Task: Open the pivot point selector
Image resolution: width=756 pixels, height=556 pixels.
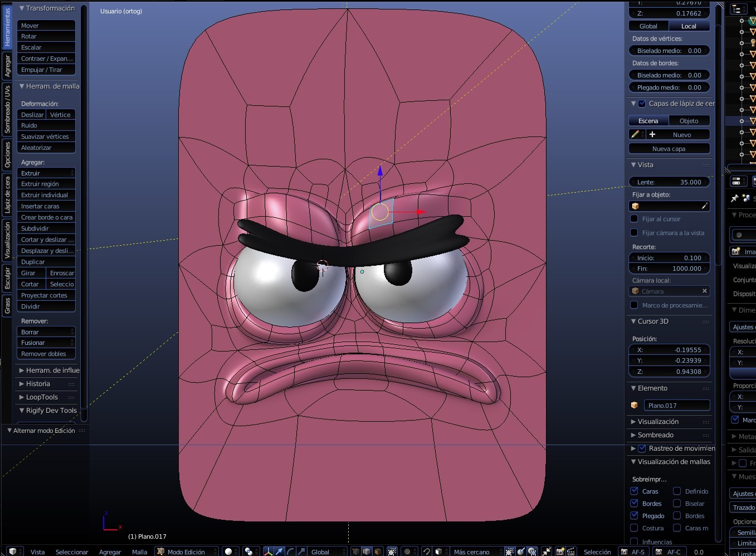Action: click(251, 552)
